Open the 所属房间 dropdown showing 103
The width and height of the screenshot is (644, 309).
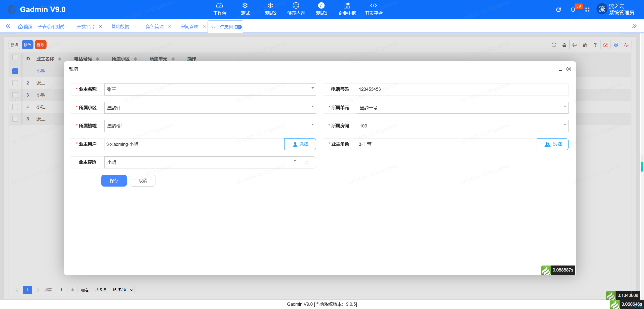[462, 126]
